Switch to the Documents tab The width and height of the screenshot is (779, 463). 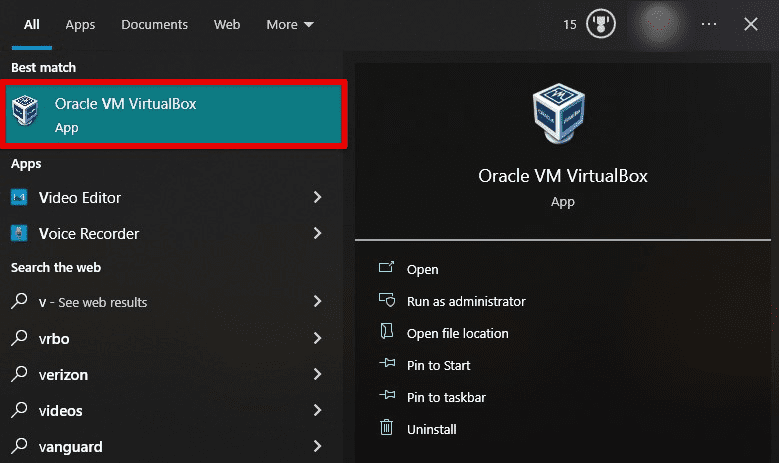155,24
